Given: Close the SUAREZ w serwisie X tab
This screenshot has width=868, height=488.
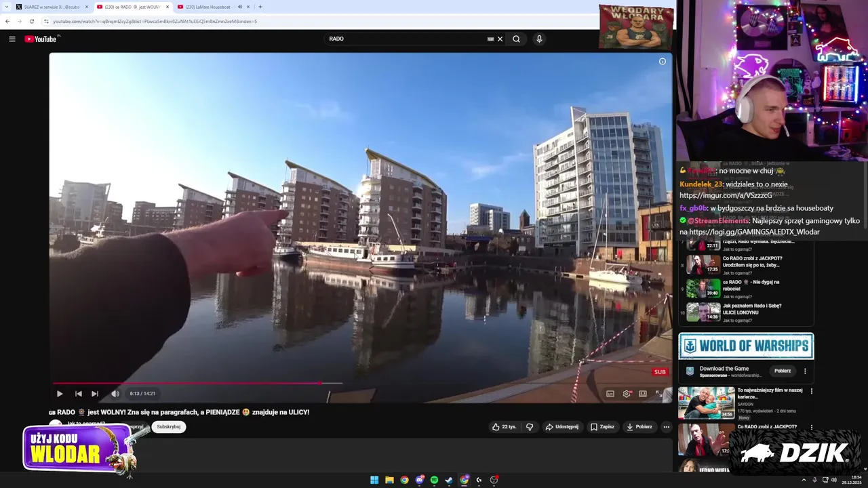Looking at the screenshot, I should tap(87, 7).
